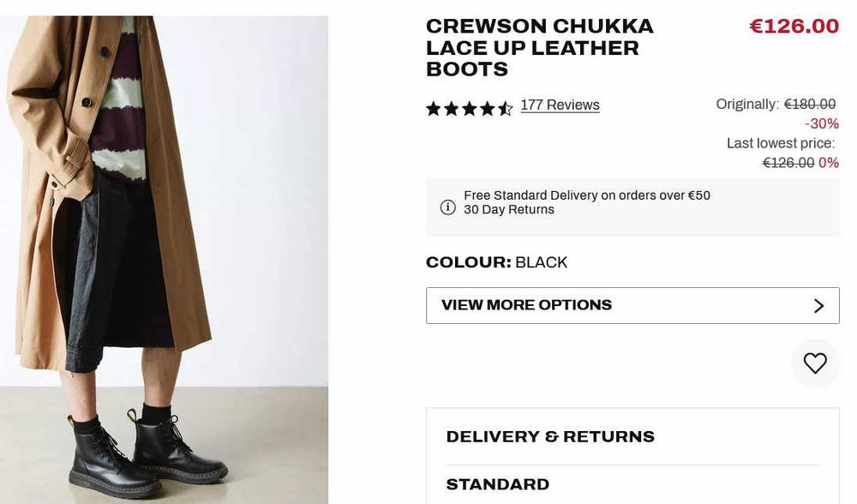Click the half-filled fifth rating star
Viewport: 857px width, 504px height.
[x=506, y=109]
